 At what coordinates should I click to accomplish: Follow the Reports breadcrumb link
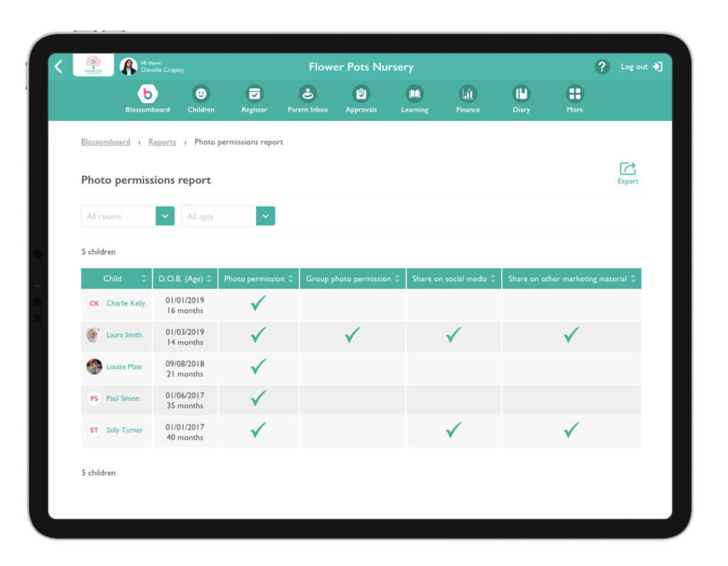tap(162, 142)
